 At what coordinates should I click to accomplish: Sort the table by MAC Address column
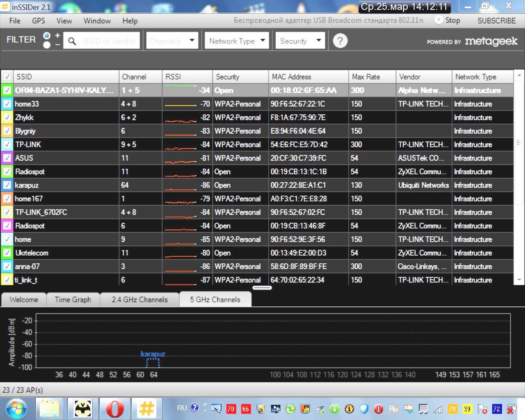(x=309, y=77)
